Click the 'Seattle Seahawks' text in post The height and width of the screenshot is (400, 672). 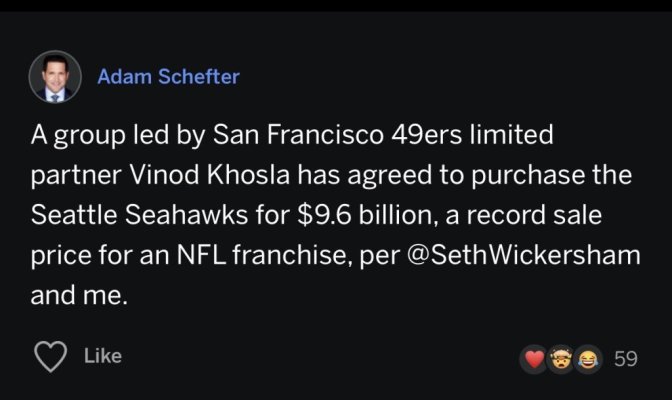pyautogui.click(x=139, y=214)
